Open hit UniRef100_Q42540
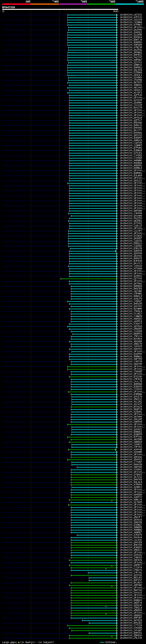The width and height of the screenshot is (146, 644). 131,30
